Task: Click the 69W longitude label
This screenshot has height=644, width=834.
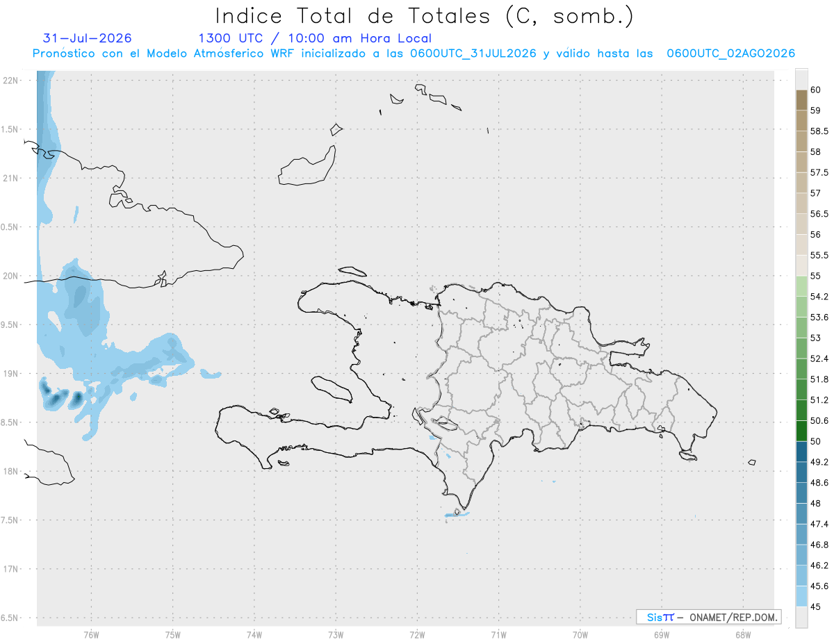Action: [x=662, y=635]
